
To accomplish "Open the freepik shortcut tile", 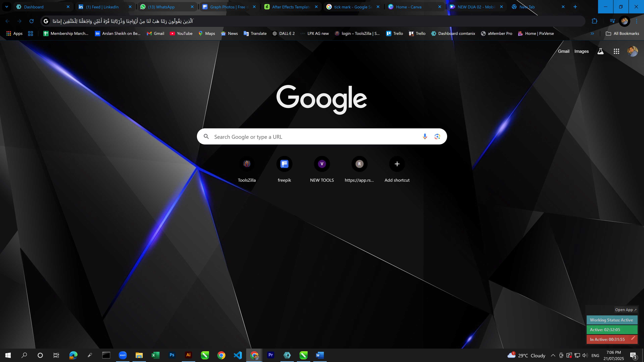I will [x=284, y=169].
